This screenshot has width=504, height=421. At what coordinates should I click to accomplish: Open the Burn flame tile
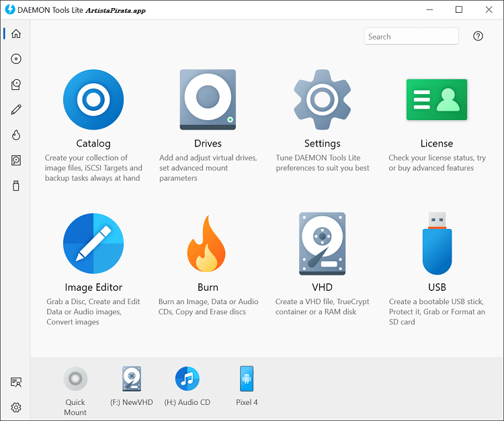click(208, 244)
